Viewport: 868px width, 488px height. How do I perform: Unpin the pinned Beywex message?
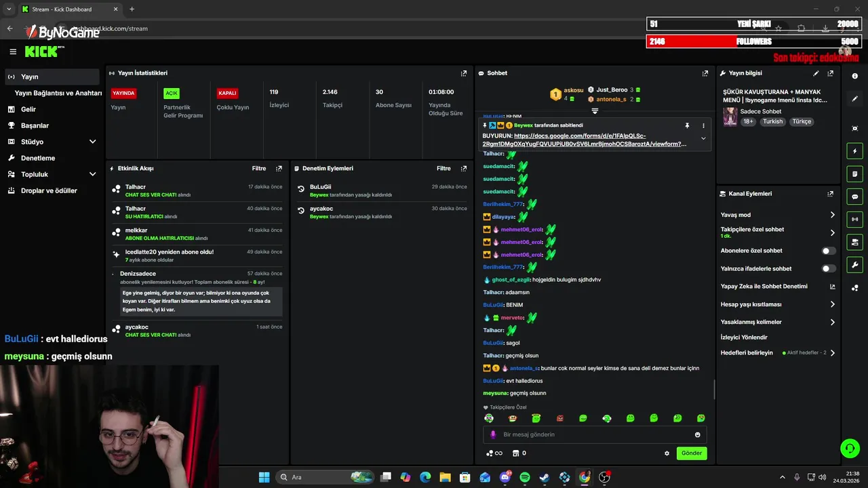687,125
